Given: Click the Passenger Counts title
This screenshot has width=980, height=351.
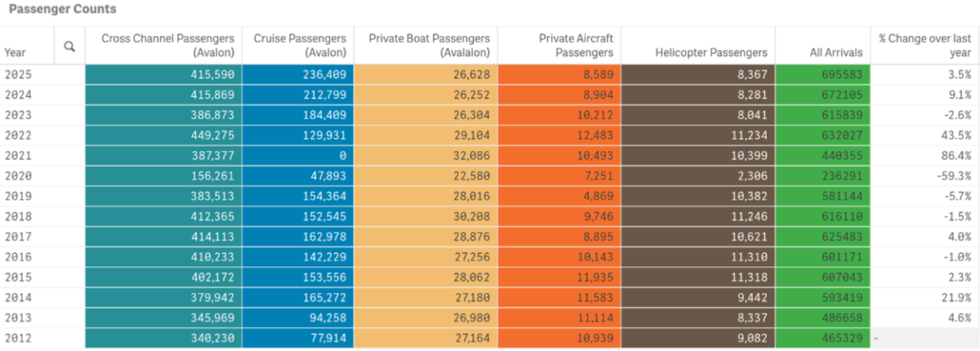Looking at the screenshot, I should (62, 10).
